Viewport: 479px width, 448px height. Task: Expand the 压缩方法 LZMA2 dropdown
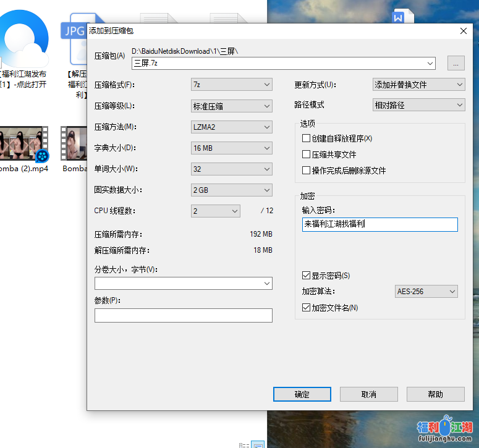[x=231, y=127]
